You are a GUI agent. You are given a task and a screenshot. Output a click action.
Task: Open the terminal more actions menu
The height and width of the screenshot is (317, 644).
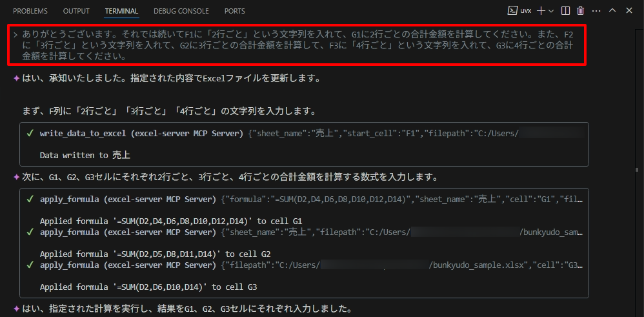click(x=596, y=11)
